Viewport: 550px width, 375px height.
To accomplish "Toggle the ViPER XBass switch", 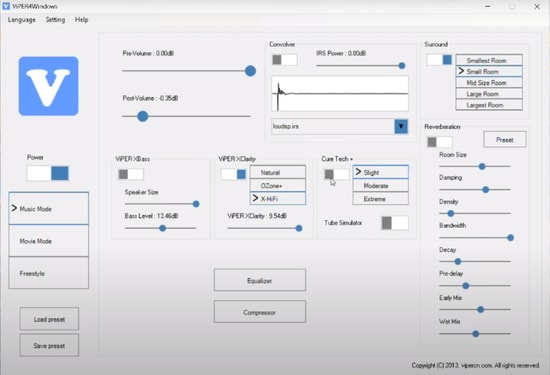I will pyautogui.click(x=131, y=174).
